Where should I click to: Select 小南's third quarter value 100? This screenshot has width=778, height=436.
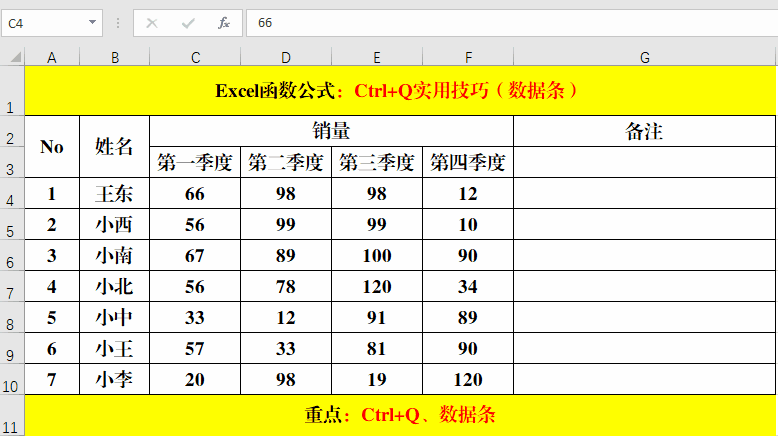[x=377, y=255]
